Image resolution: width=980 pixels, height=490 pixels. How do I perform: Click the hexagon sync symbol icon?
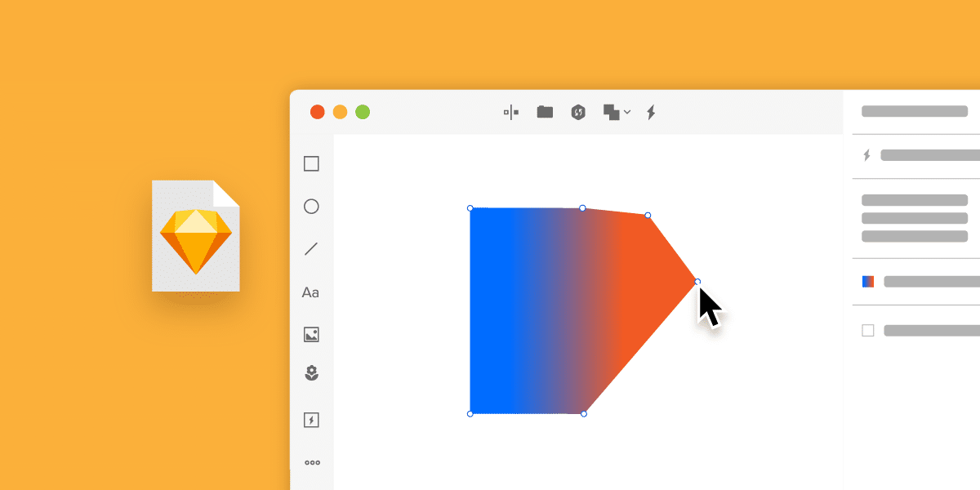point(578,112)
